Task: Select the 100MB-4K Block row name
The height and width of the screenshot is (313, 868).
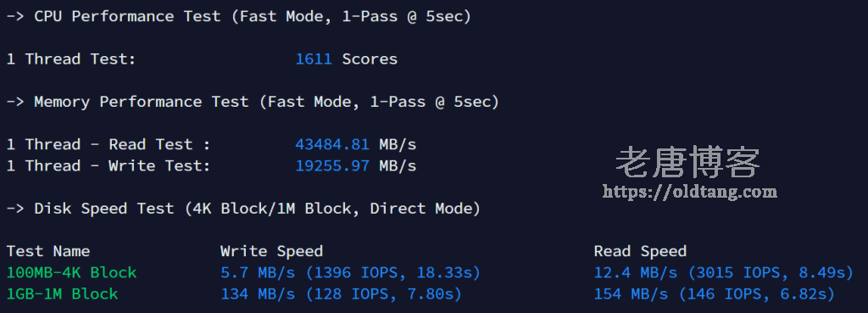Action: [x=71, y=272]
